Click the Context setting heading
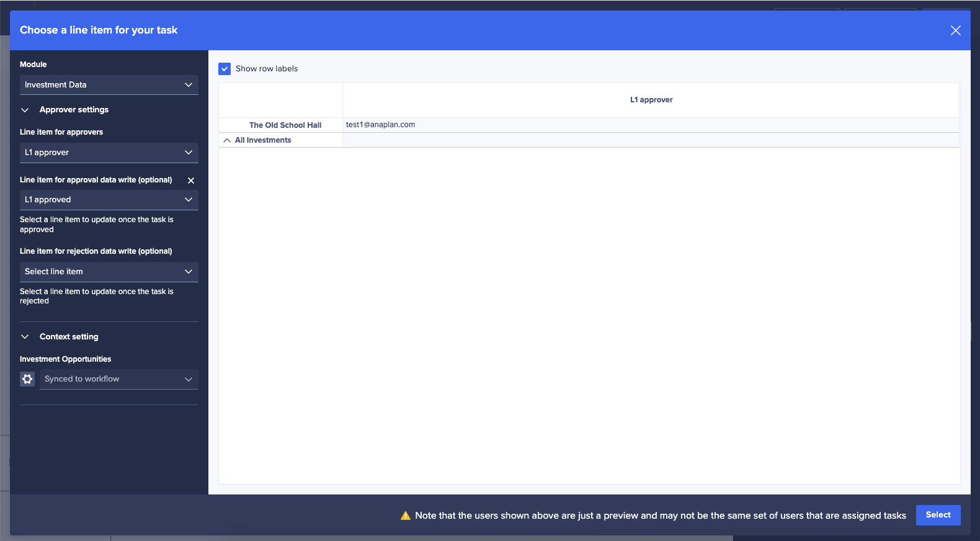The height and width of the screenshot is (541, 980). (69, 337)
